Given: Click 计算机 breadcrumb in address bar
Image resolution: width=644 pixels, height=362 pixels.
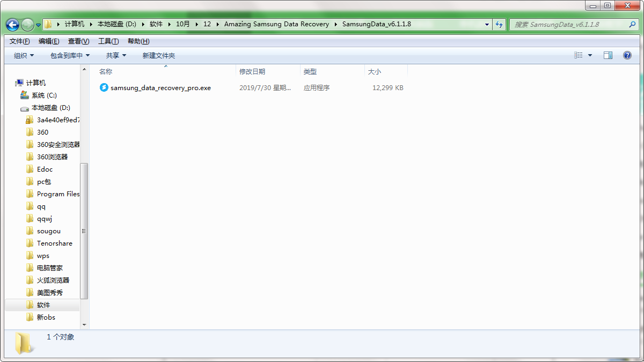Looking at the screenshot, I should pyautogui.click(x=75, y=24).
